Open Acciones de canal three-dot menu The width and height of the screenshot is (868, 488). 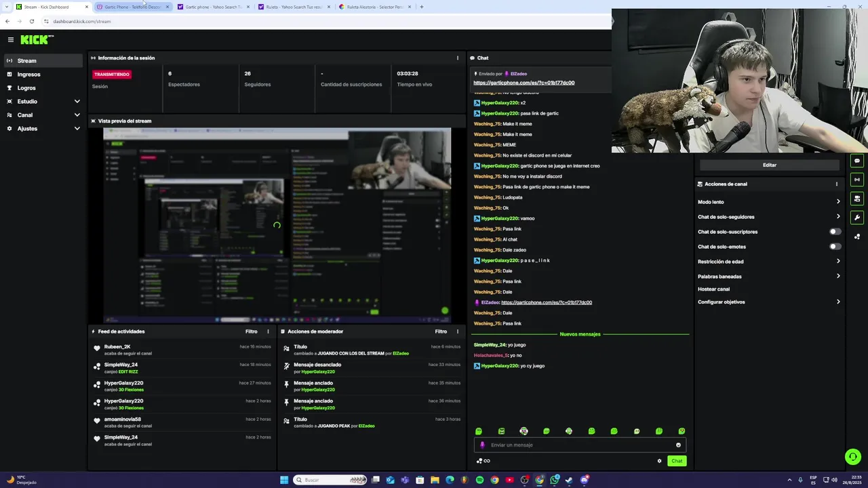(837, 184)
